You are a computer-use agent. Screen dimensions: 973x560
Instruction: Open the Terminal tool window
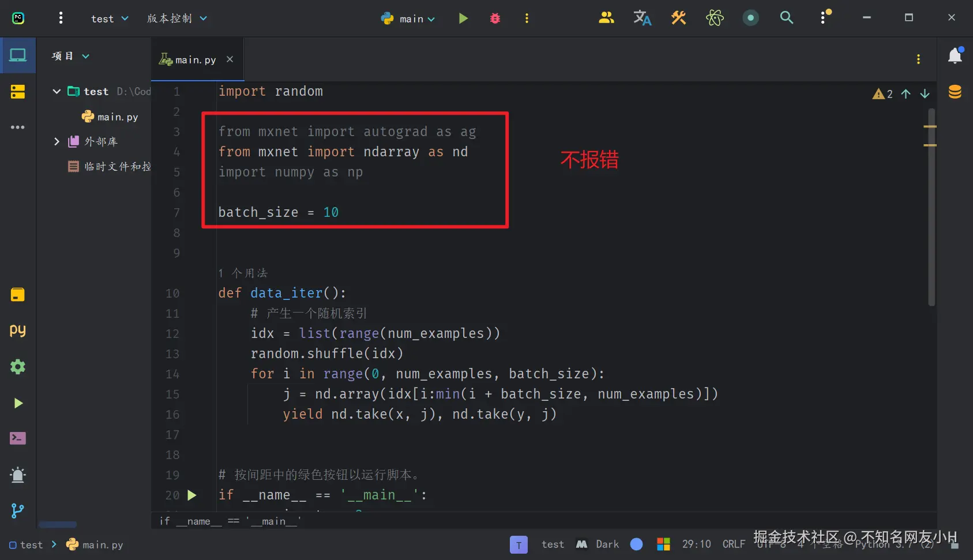coord(18,439)
